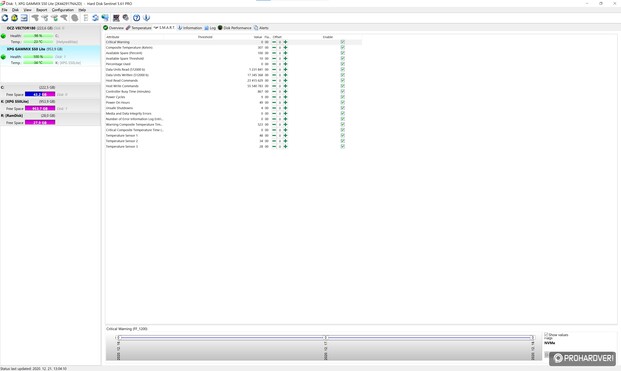Click the fourth gray disk test toolbar icon
The image size is (621, 371).
coord(64,18)
